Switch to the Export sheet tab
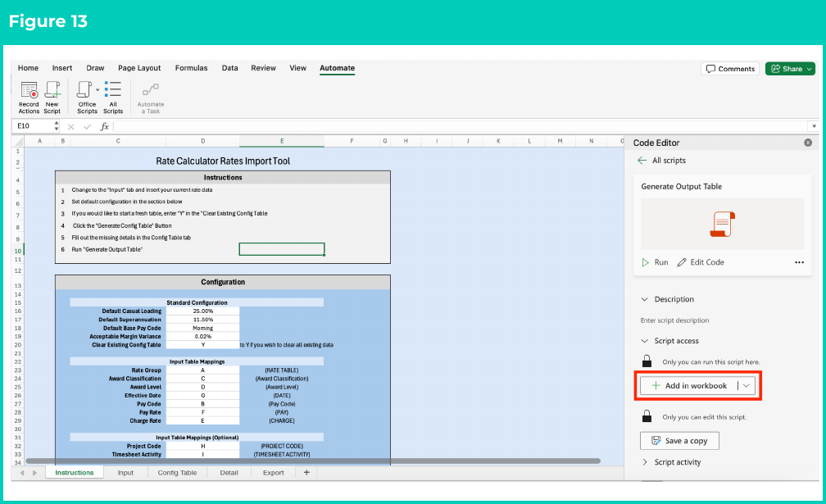Viewport: 826px width, 504px height. pyautogui.click(x=274, y=472)
